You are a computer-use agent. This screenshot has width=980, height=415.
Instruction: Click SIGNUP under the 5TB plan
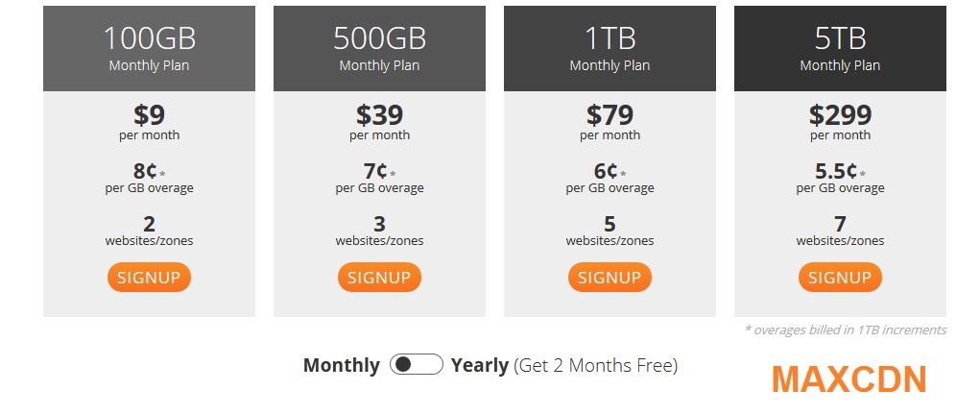(840, 278)
